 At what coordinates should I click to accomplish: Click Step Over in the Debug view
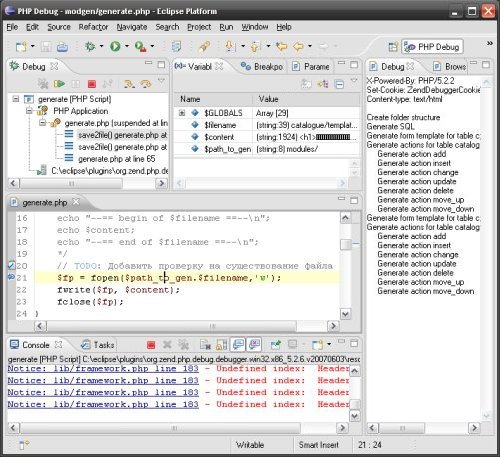click(x=146, y=84)
